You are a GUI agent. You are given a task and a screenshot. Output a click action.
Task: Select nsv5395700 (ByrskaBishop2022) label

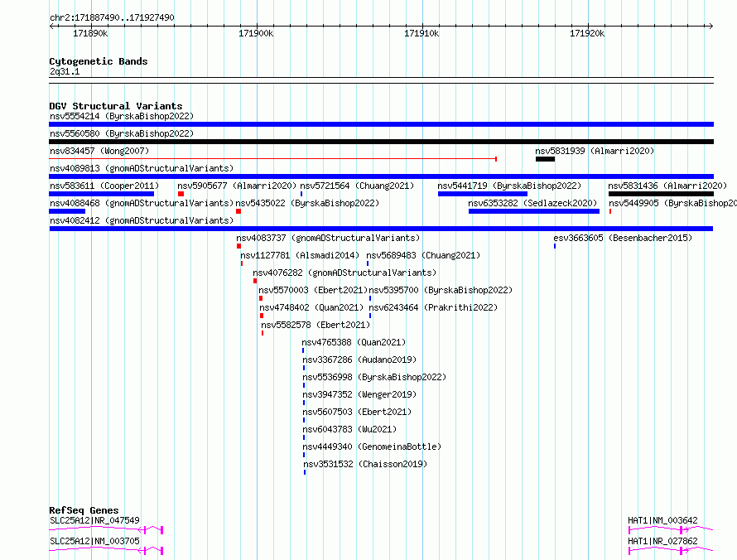pyautogui.click(x=441, y=290)
